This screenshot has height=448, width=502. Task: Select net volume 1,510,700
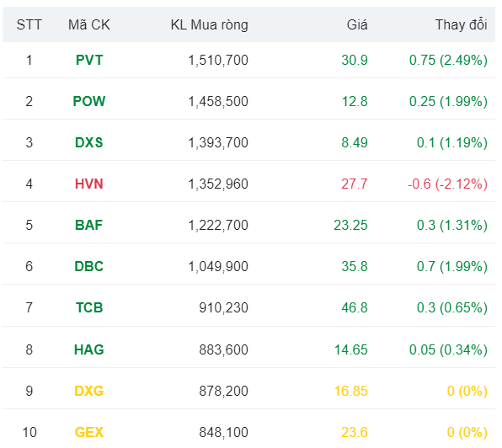pos(218,60)
